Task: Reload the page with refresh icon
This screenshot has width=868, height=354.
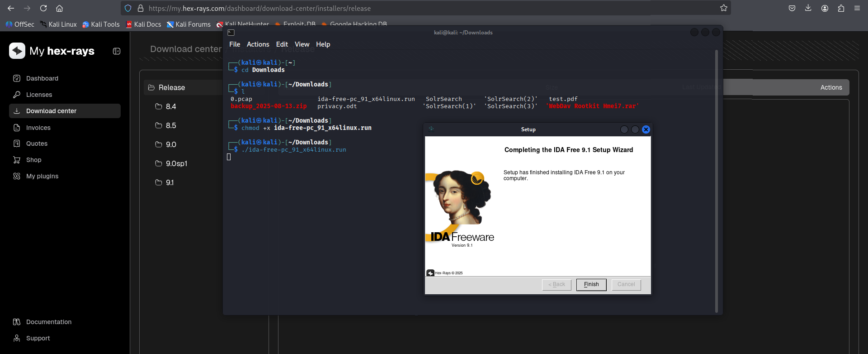Action: tap(43, 8)
